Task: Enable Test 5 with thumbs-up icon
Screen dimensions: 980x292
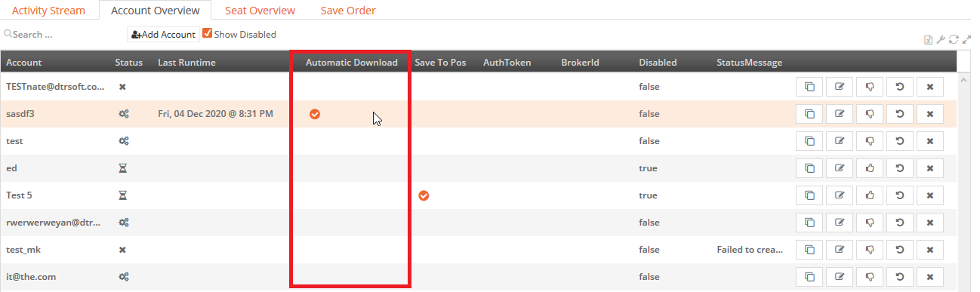Action: tap(870, 195)
